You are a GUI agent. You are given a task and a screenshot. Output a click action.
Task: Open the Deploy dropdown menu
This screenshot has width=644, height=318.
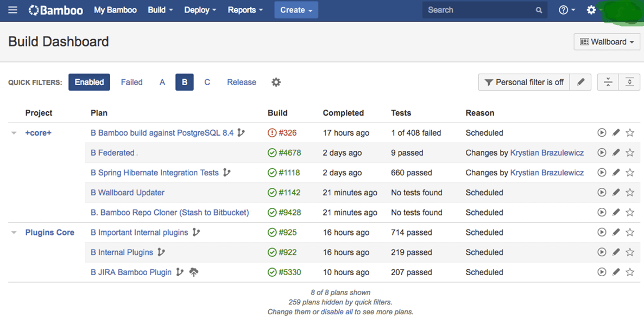coord(200,10)
